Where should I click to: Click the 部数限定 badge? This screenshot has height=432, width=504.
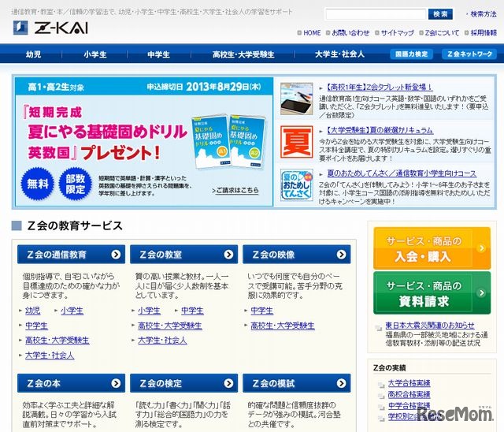tap(76, 184)
